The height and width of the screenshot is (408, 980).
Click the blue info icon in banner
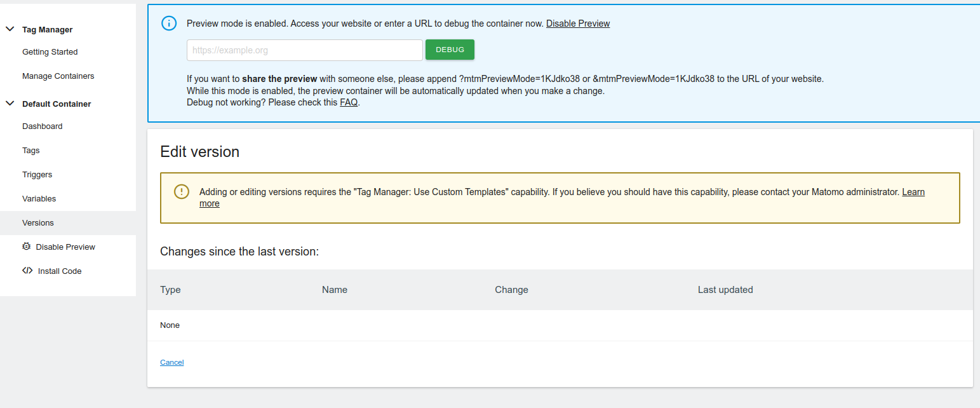tap(168, 24)
